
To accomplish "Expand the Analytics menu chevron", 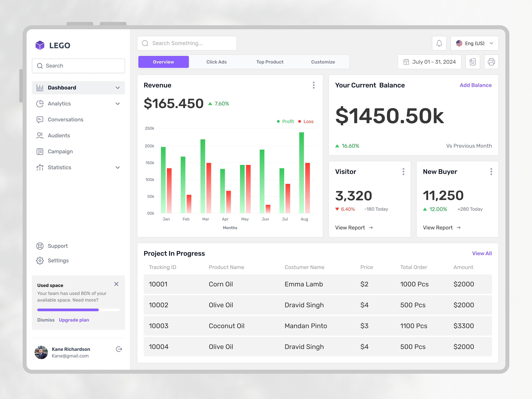I will (x=118, y=104).
